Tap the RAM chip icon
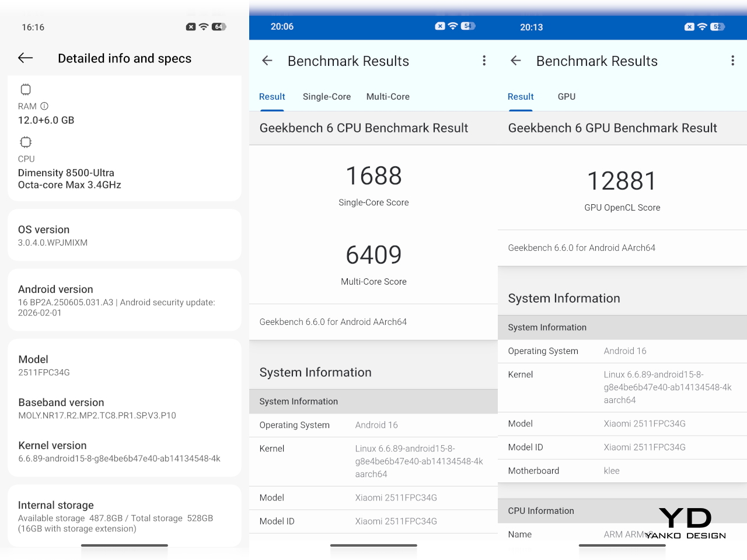 26,89
